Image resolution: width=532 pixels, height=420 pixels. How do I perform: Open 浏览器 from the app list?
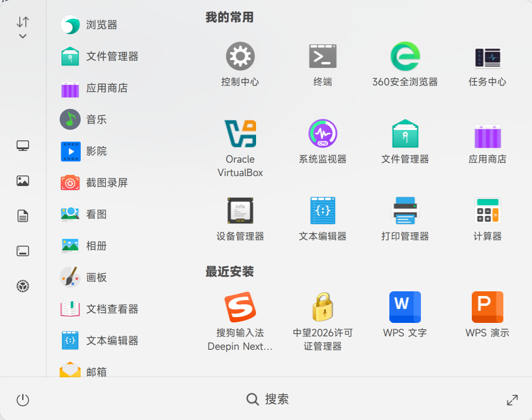pyautogui.click(x=89, y=25)
